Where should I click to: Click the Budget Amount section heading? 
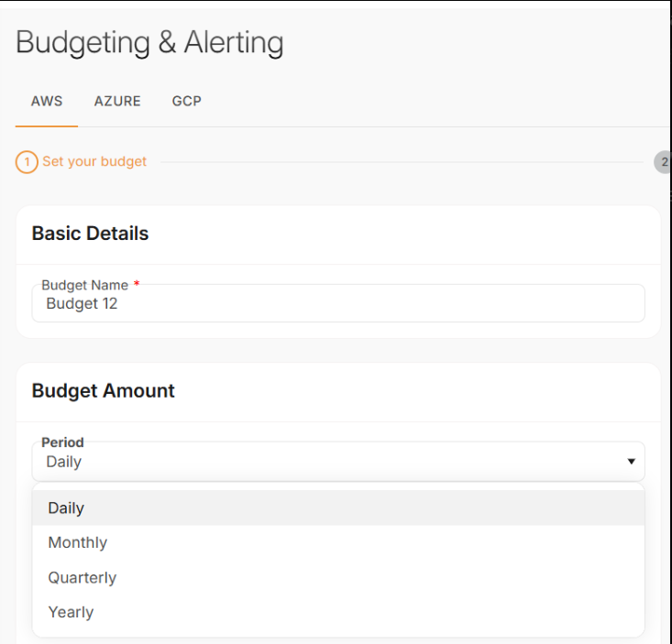(x=103, y=391)
